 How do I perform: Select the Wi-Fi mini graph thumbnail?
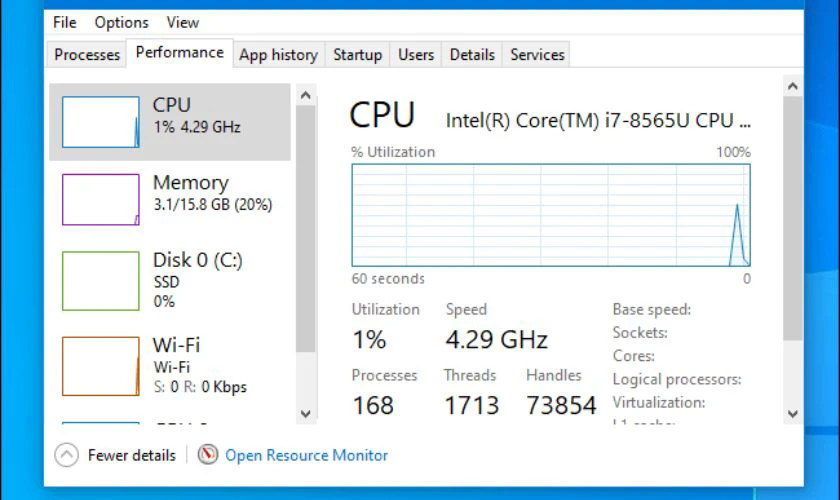coord(101,366)
